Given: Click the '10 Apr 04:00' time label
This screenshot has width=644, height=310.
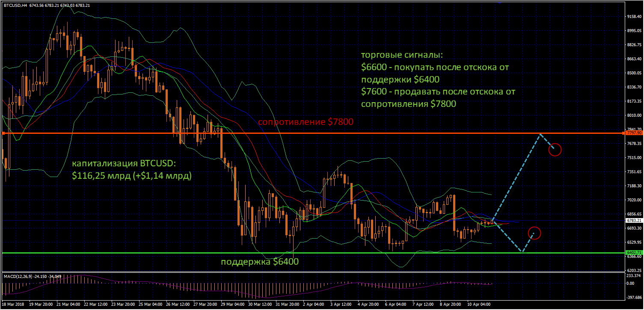Looking at the screenshot, I should pos(478,305).
